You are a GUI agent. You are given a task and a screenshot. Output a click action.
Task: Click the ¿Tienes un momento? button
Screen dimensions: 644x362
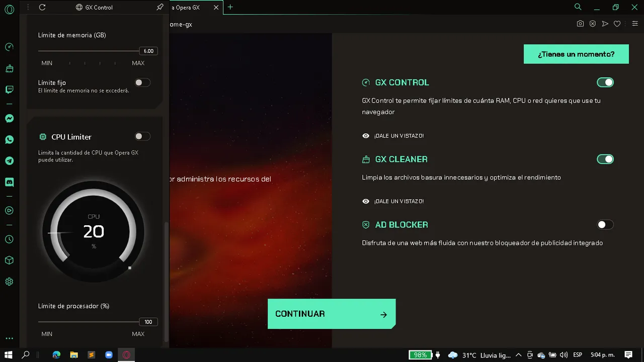(x=576, y=54)
